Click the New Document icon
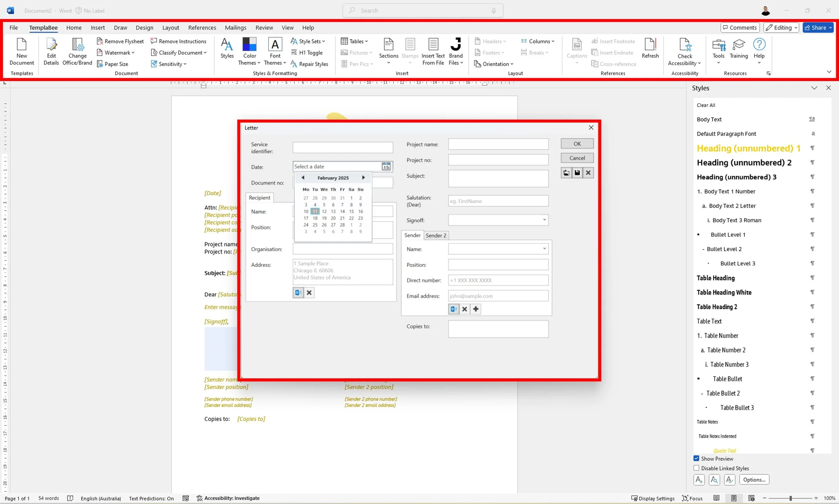839x504 pixels. click(x=22, y=45)
